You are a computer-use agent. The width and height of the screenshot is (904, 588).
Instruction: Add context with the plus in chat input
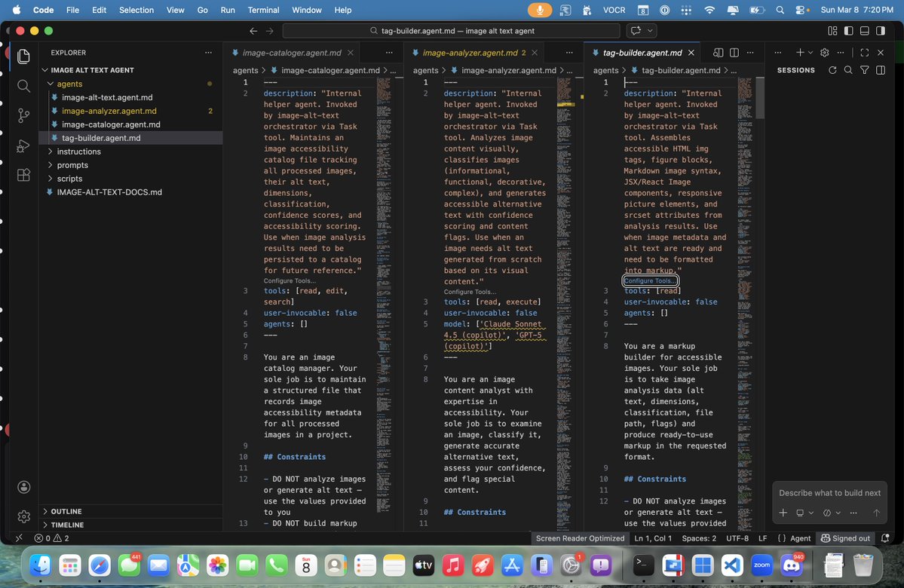coord(783,513)
